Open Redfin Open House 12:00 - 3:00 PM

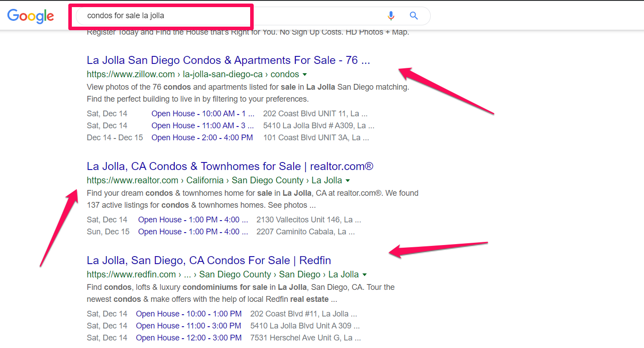pyautogui.click(x=189, y=338)
